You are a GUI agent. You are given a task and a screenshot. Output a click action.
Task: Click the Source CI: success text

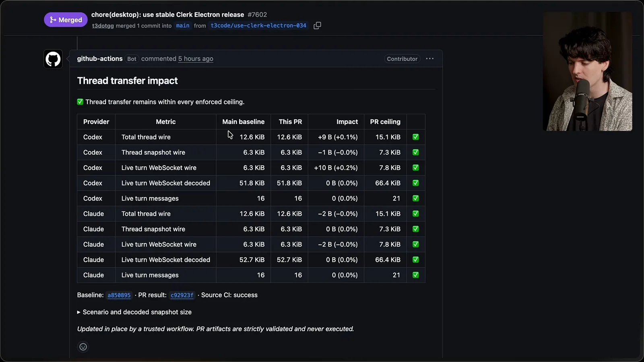229,295
